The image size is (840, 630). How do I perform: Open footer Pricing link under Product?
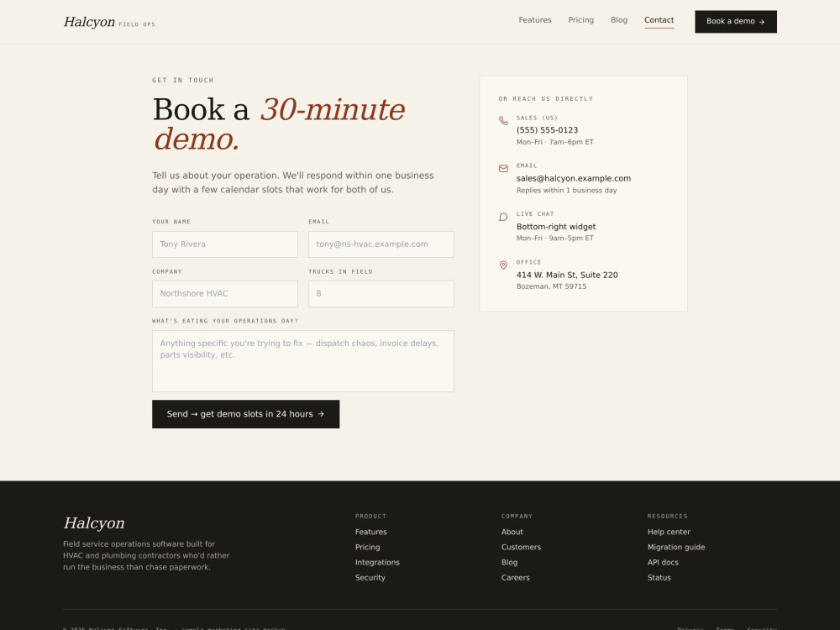click(x=368, y=547)
